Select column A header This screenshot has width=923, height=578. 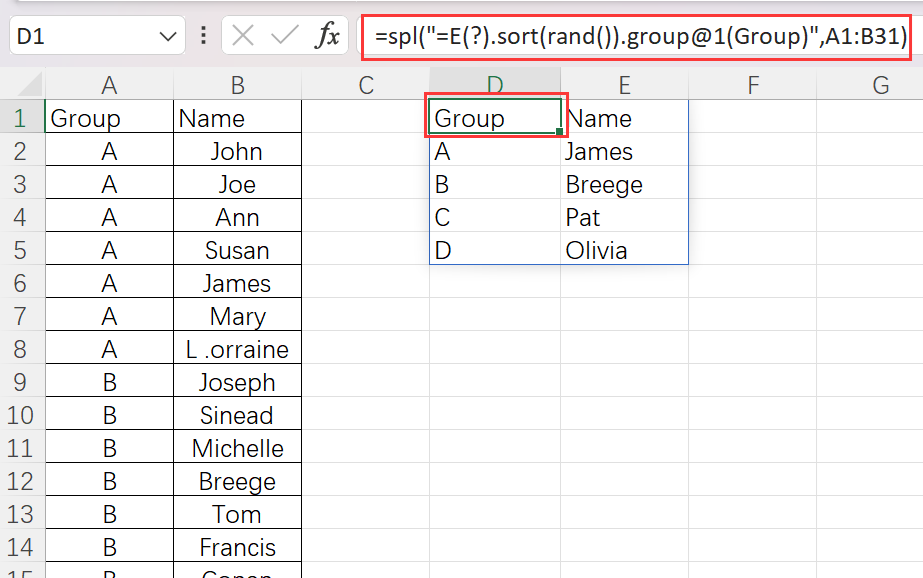[109, 85]
